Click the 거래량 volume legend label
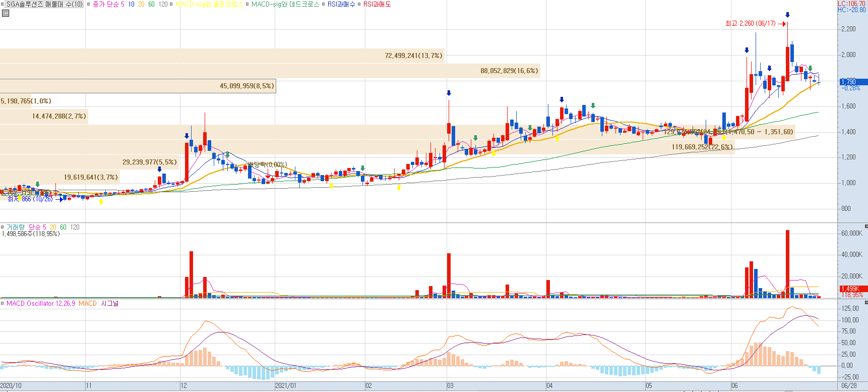This screenshot has width=868, height=392. 16,227
